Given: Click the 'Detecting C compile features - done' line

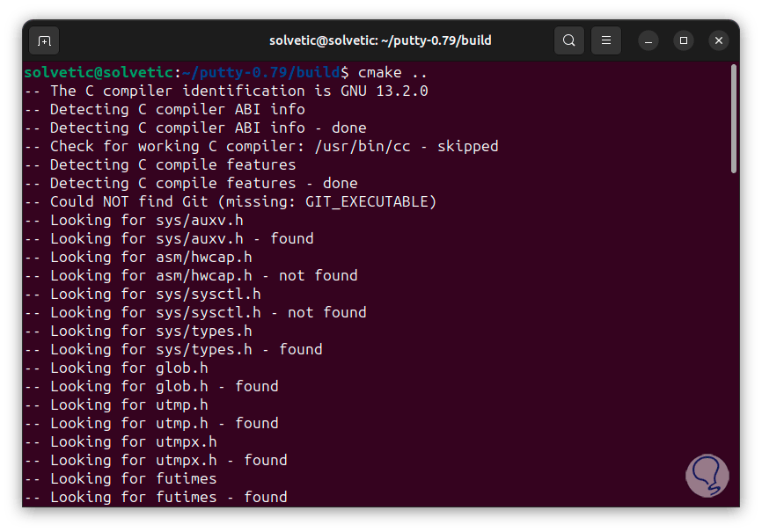Looking at the screenshot, I should tap(190, 183).
